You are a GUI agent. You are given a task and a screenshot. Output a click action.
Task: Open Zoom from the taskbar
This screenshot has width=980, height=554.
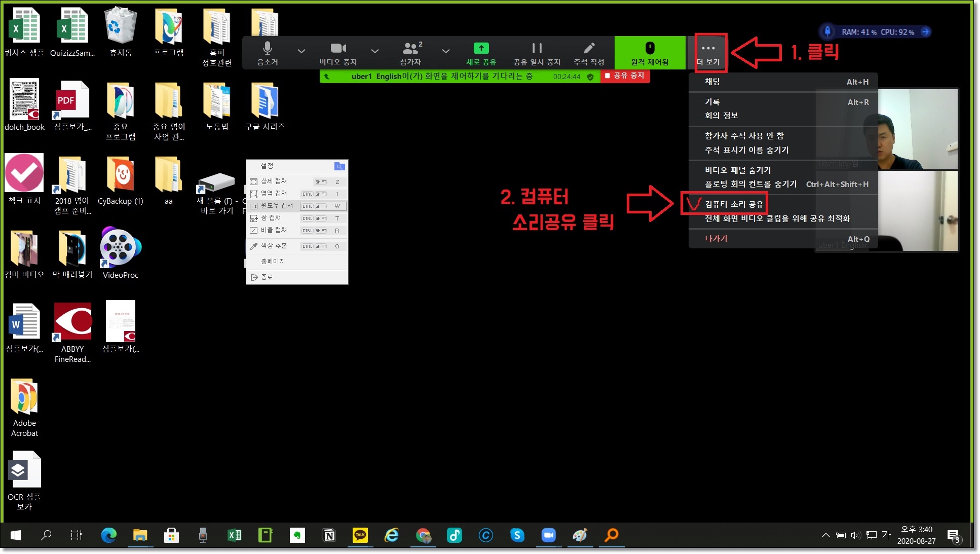548,535
